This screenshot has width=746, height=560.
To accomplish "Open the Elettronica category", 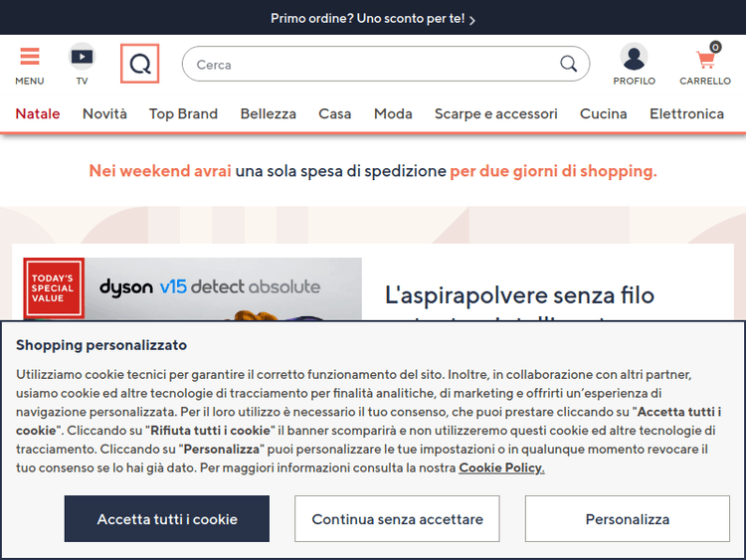I will coord(686,113).
